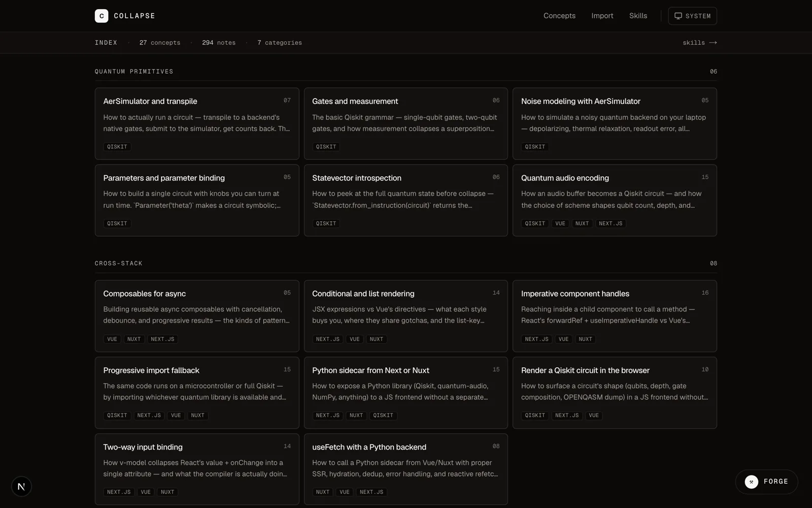Follow the skills arrow link
This screenshot has height=508, width=812.
[700, 43]
